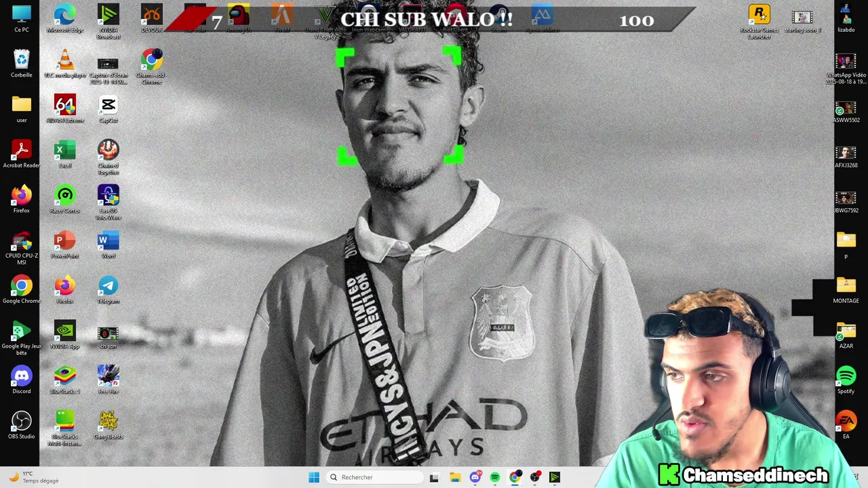
Task: Launch Razer Cortex shortcut
Action: (x=65, y=200)
